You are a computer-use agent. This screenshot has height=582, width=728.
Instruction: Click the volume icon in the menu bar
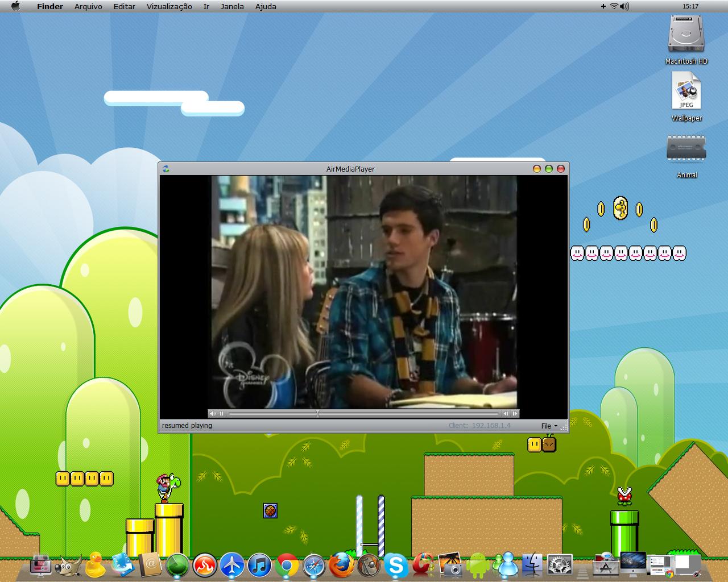click(625, 6)
